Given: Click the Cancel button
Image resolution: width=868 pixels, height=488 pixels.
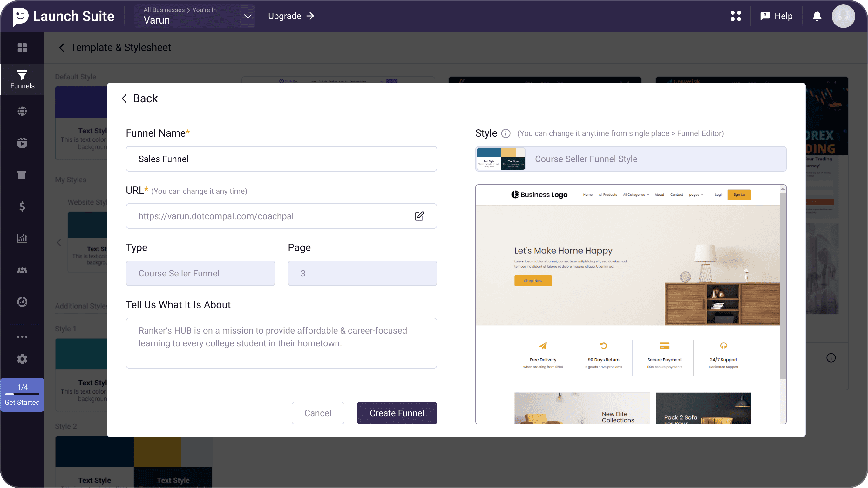Looking at the screenshot, I should pyautogui.click(x=317, y=413).
